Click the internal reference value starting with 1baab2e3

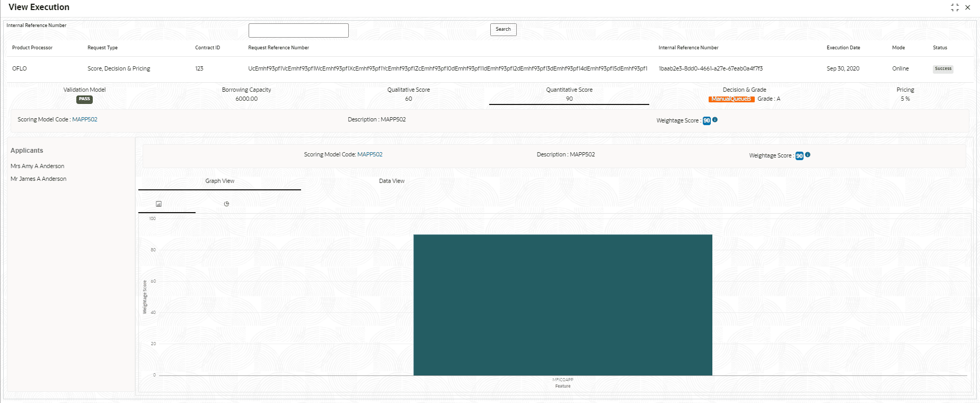tap(711, 69)
